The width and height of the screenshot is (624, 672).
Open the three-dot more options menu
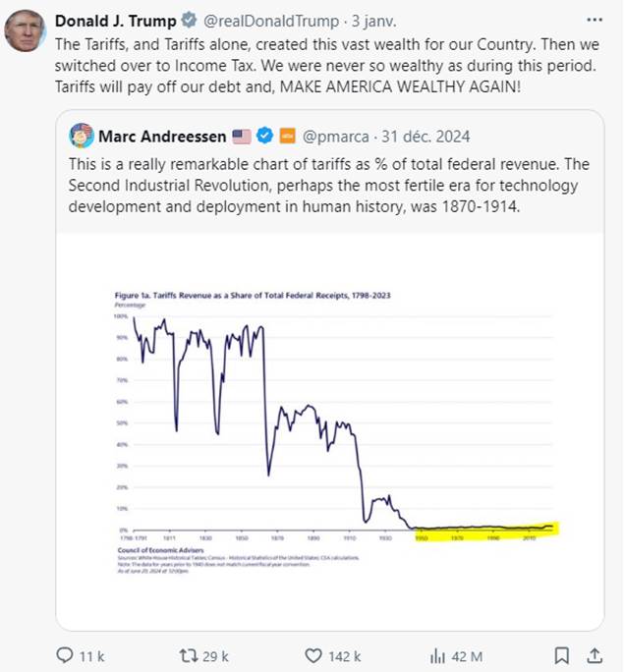click(594, 20)
